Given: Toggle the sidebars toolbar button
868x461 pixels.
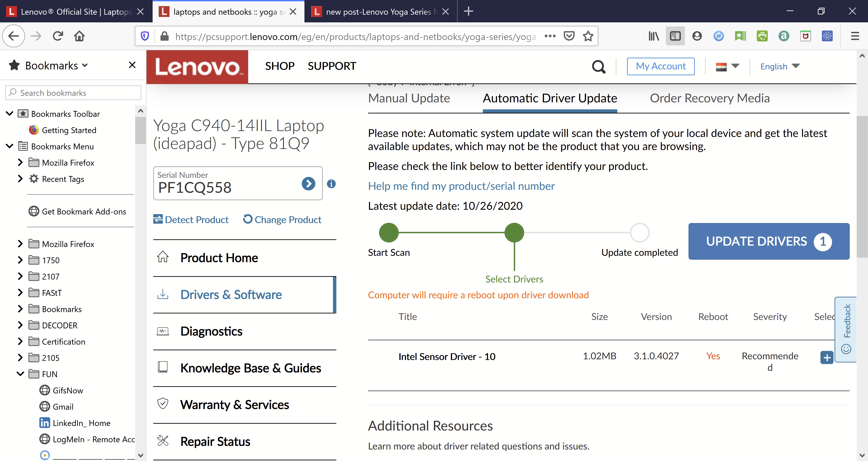Looking at the screenshot, I should 675,36.
